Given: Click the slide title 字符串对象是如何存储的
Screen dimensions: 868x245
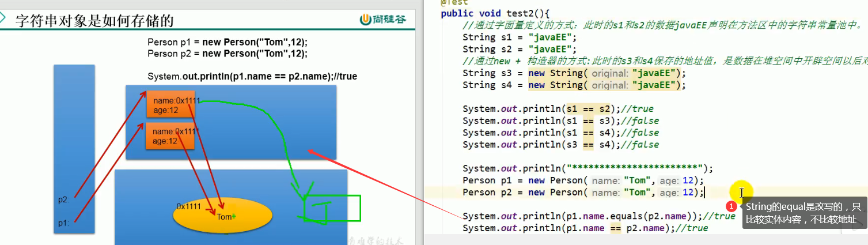Looking at the screenshot, I should point(94,21).
